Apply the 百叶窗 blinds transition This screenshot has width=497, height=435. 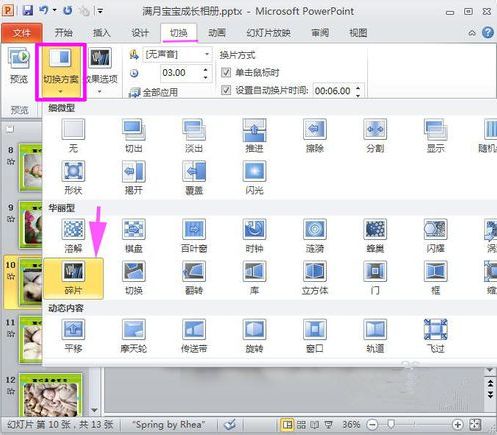point(194,236)
